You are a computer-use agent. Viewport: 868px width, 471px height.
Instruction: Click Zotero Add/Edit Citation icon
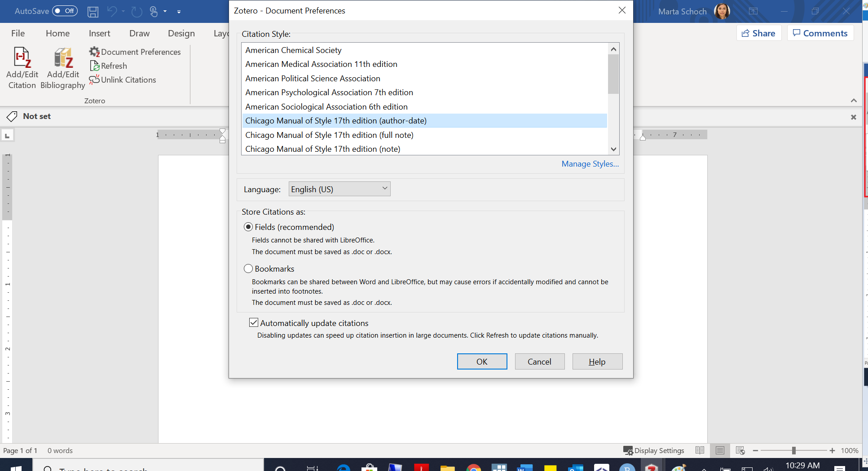pyautogui.click(x=22, y=57)
